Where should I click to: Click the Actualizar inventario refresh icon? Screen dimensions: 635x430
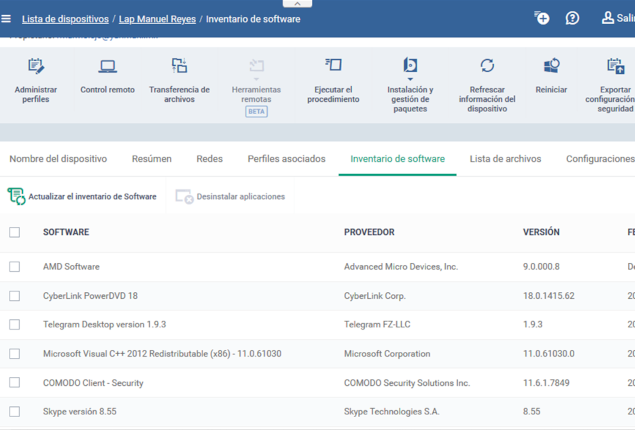[x=16, y=196]
